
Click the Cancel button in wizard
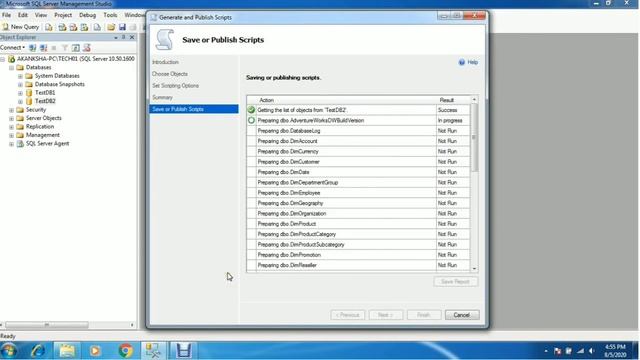[x=462, y=315]
